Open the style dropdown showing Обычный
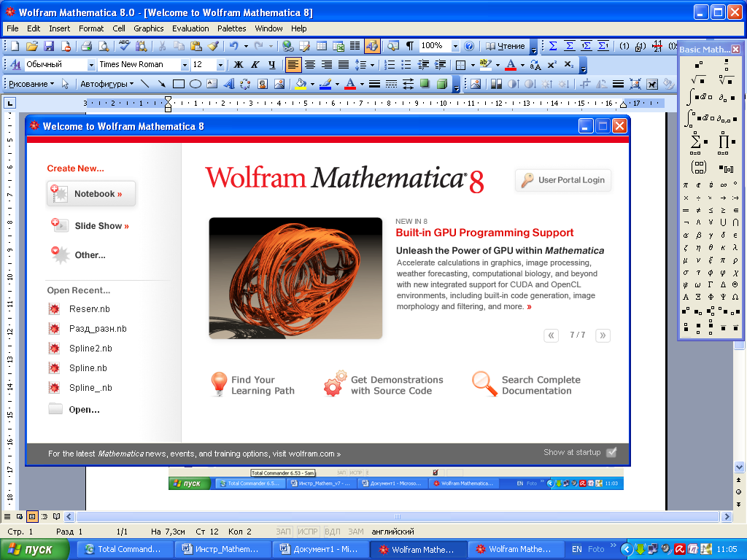The image size is (747, 560). (x=91, y=65)
